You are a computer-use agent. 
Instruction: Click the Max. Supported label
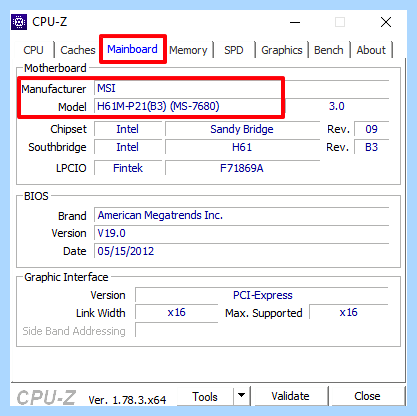click(x=264, y=313)
